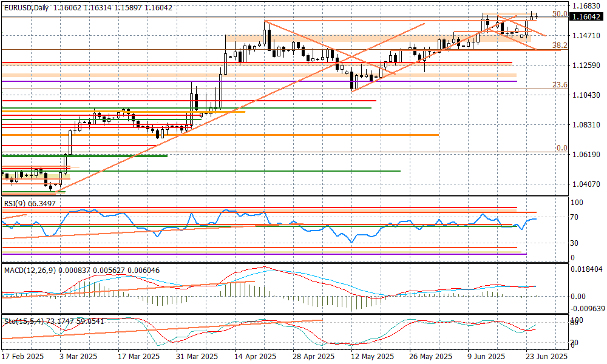Click the RSI(9) 66.3497 indicator label
Screen dimensions: 607x364
[30, 203]
